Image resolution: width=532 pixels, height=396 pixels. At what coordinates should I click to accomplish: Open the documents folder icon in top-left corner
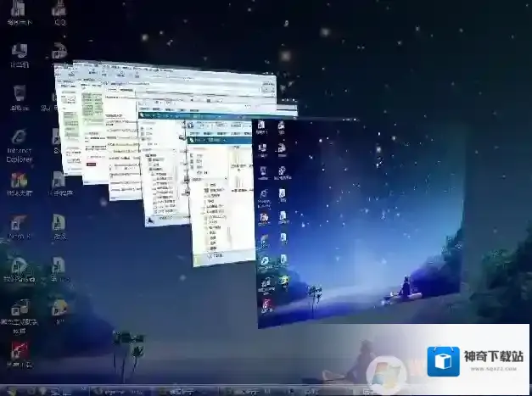pos(17,9)
